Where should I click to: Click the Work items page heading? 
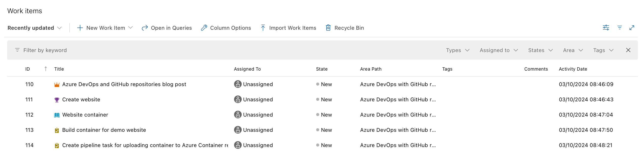25,11
